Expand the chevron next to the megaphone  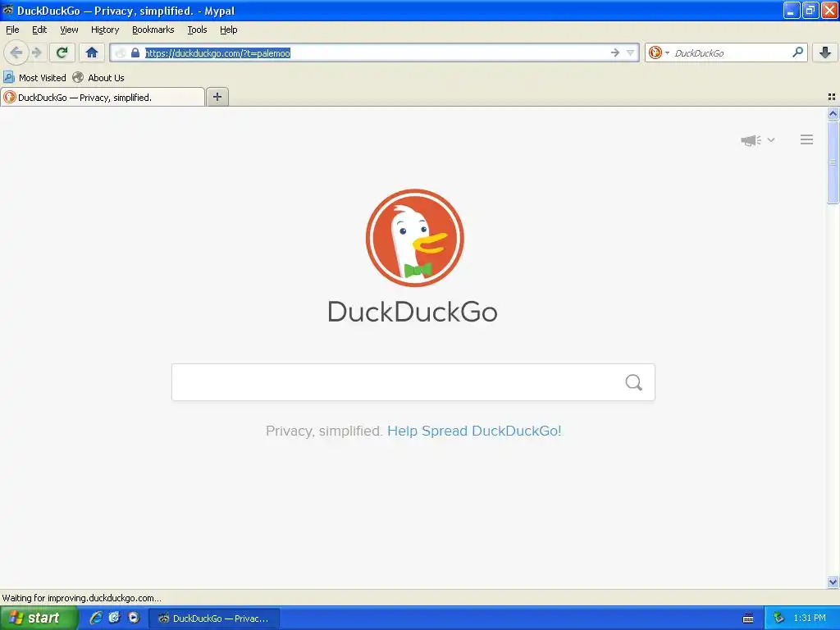click(771, 139)
